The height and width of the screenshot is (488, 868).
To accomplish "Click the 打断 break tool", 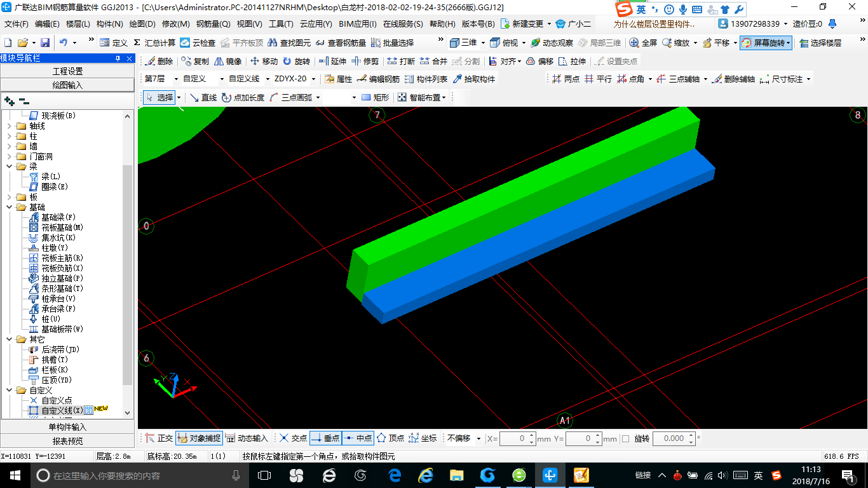I will (401, 62).
